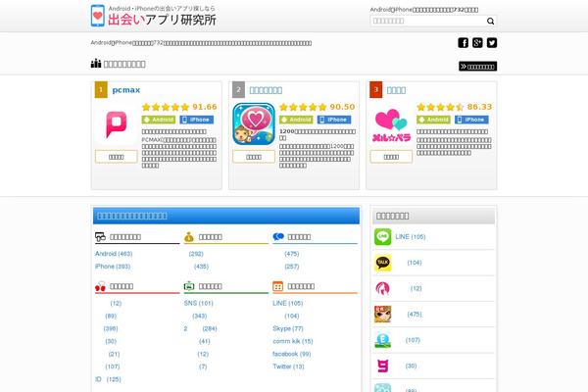The image size is (588, 392).
Task: Focus the search input field in header
Action: tap(427, 21)
